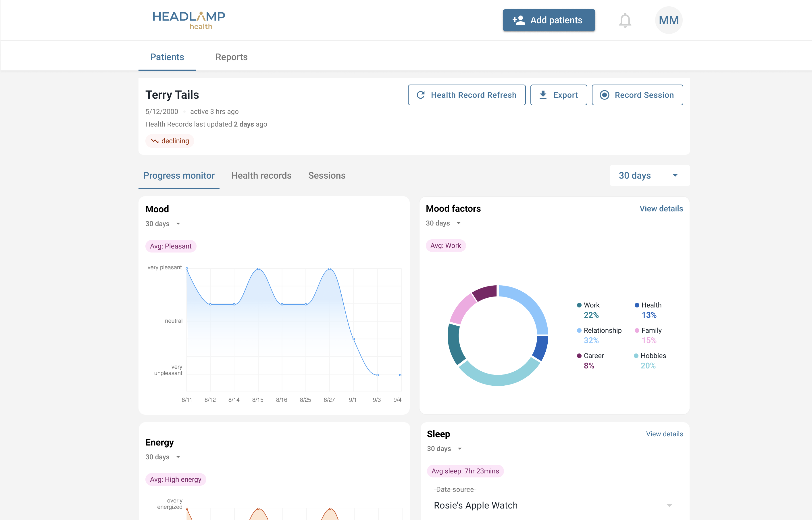The image size is (812, 520).
Task: Click the declining trend badge
Action: (x=170, y=141)
